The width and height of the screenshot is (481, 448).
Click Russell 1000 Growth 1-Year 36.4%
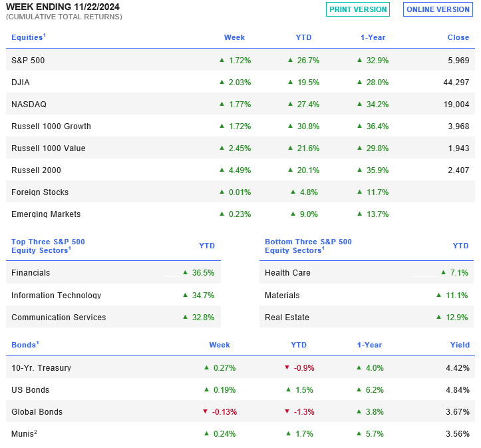pyautogui.click(x=377, y=126)
